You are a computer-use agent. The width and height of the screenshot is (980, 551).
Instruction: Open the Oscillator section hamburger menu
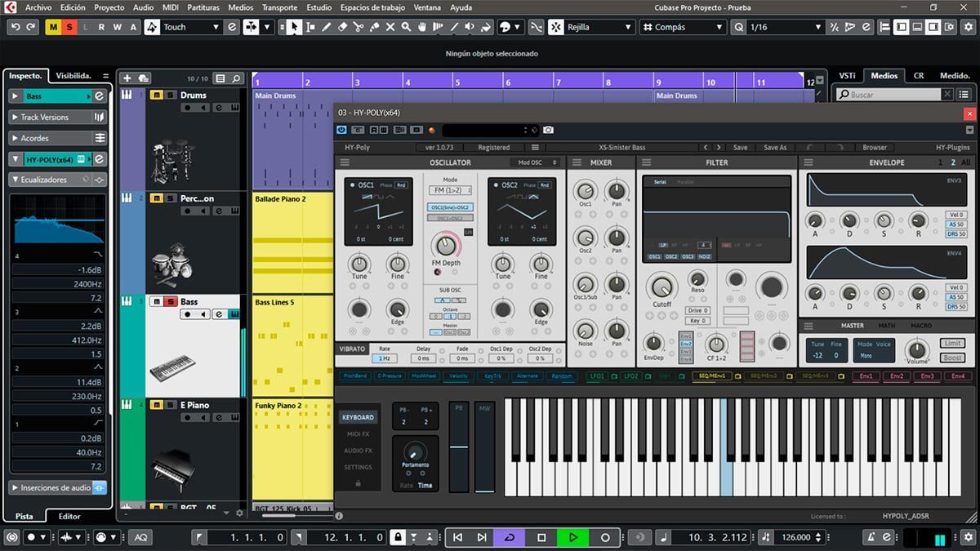[345, 162]
